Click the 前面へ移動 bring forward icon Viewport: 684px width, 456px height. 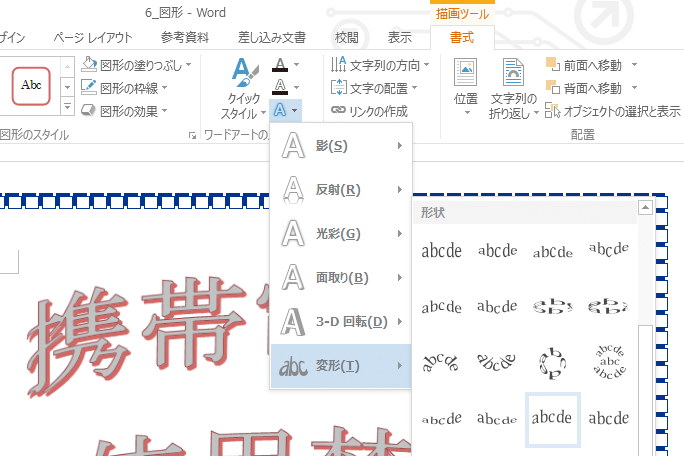(x=553, y=65)
